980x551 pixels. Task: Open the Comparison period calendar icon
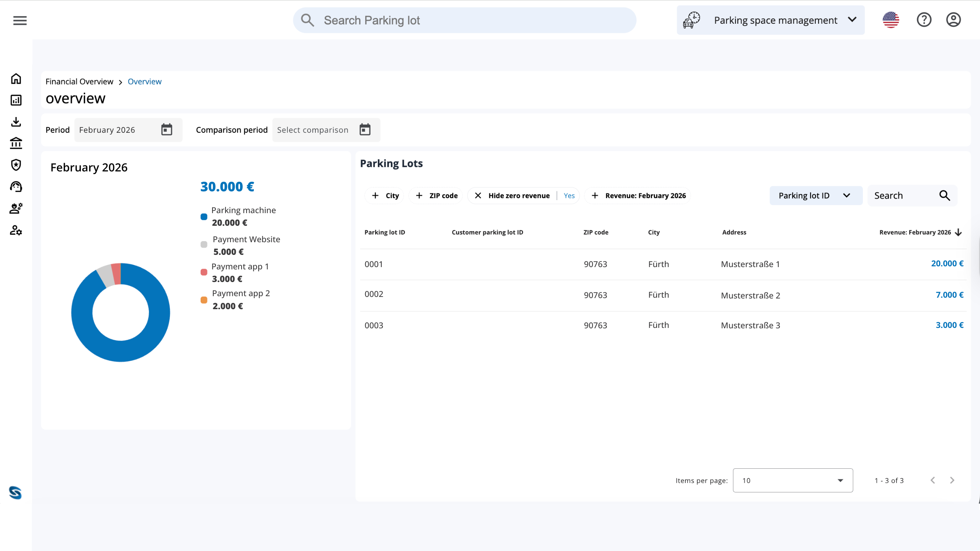pyautogui.click(x=365, y=130)
